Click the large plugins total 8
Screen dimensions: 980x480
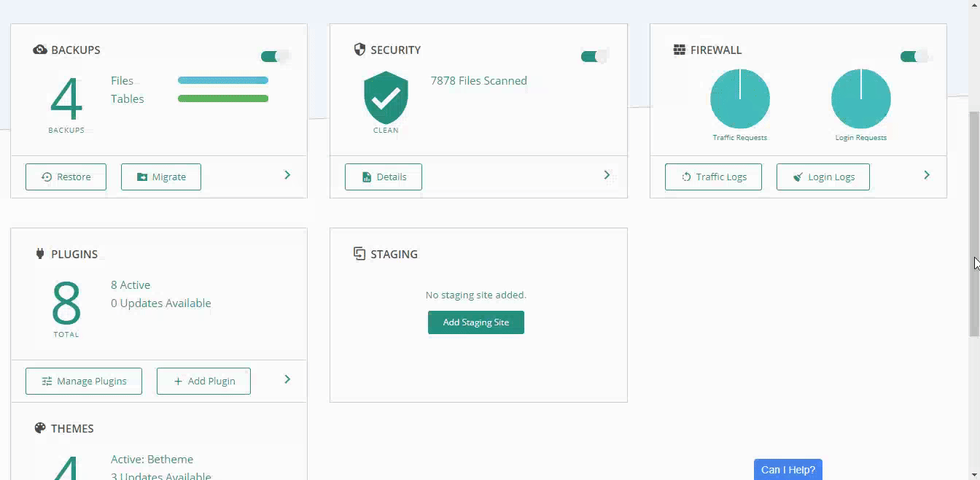66,303
